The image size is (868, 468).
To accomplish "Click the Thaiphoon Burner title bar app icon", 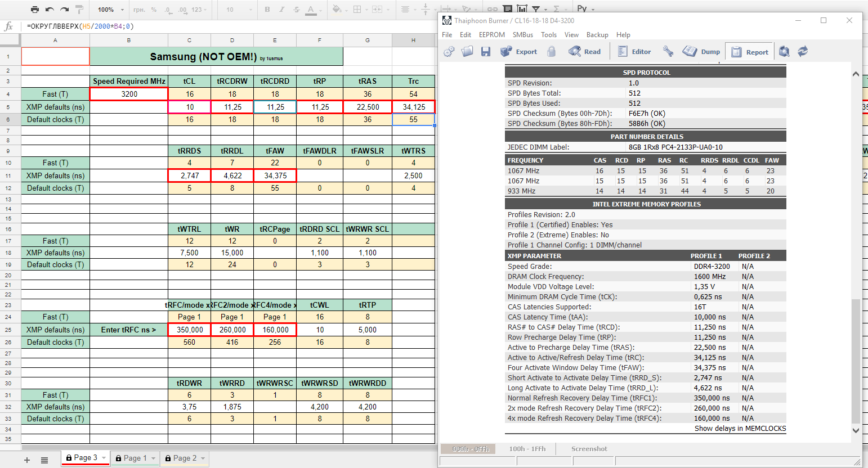I will 447,20.
